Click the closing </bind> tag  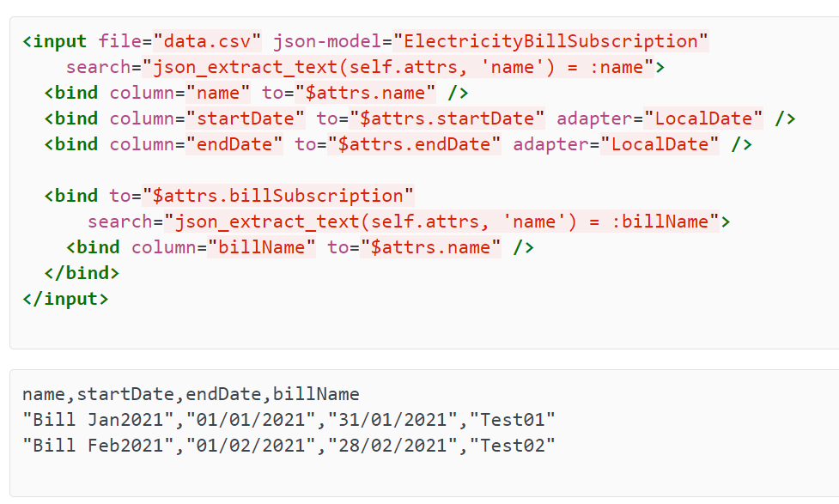[x=82, y=273]
